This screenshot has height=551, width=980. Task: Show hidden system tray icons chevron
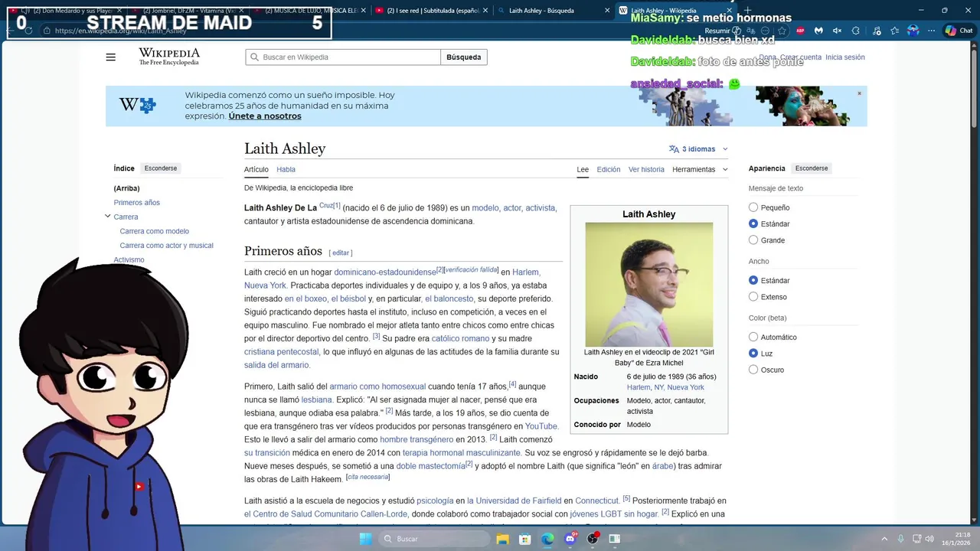coord(884,539)
